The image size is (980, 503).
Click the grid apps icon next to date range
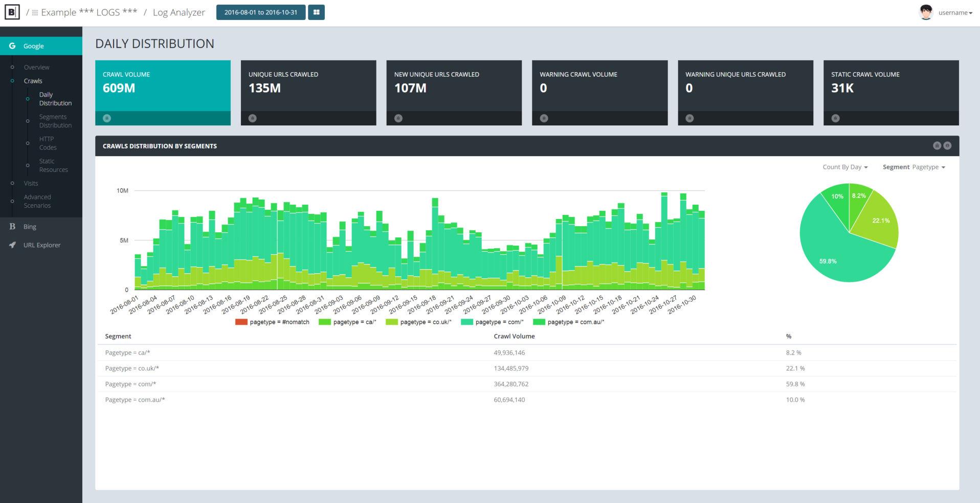(x=316, y=12)
